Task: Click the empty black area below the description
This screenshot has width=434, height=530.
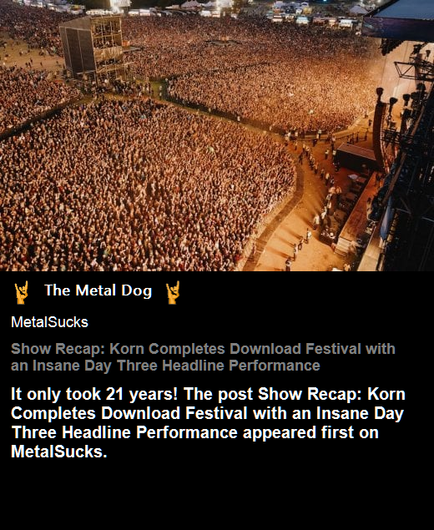Action: [217, 495]
